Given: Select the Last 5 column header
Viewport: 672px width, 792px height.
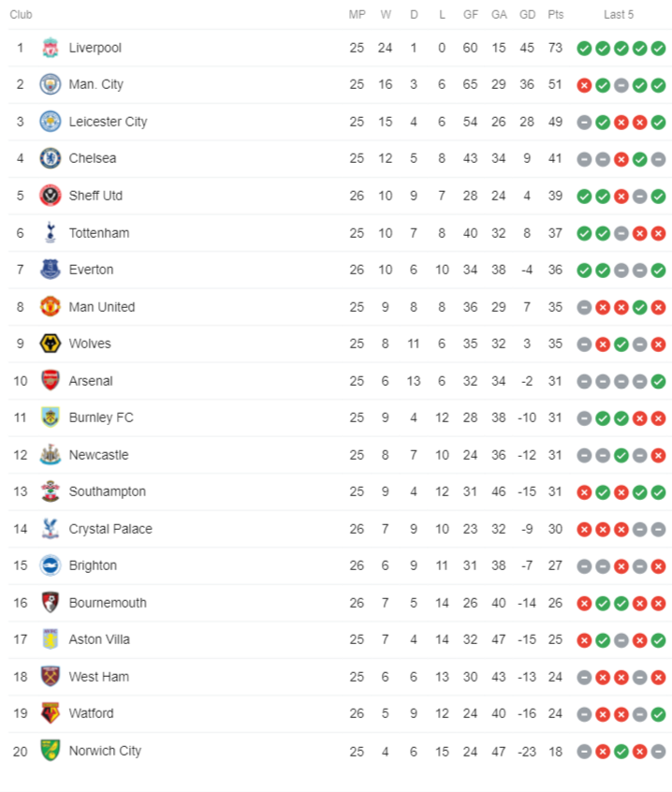Looking at the screenshot, I should click(619, 15).
